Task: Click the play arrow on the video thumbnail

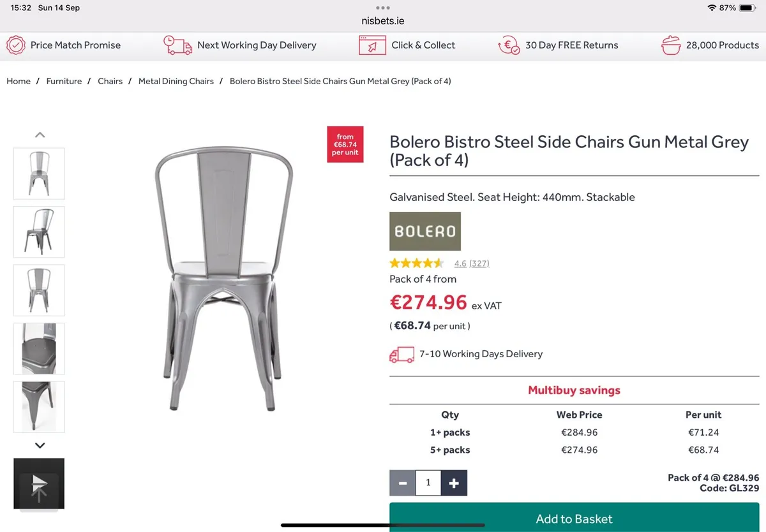Action: click(39, 484)
